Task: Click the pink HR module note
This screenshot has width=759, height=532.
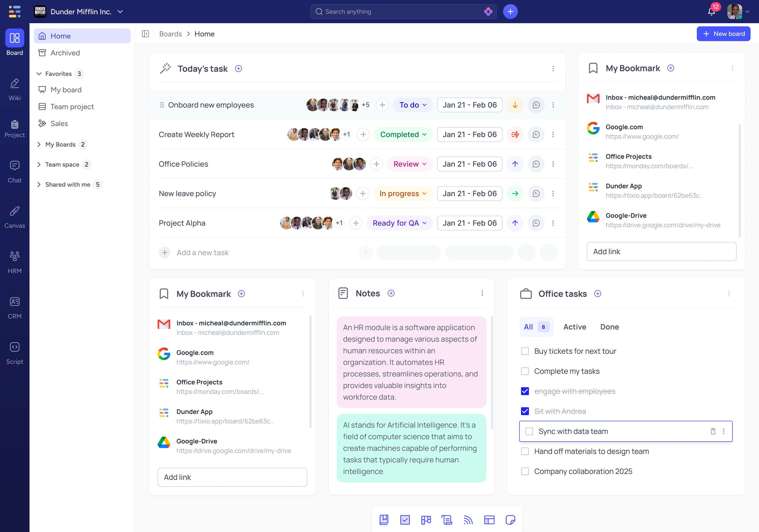Action: click(411, 362)
